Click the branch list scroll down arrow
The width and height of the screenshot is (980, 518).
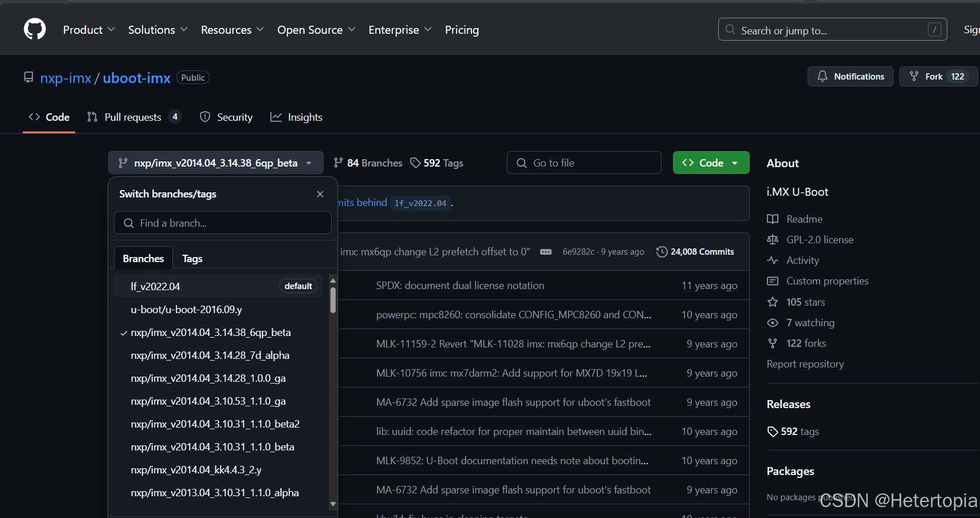point(333,504)
